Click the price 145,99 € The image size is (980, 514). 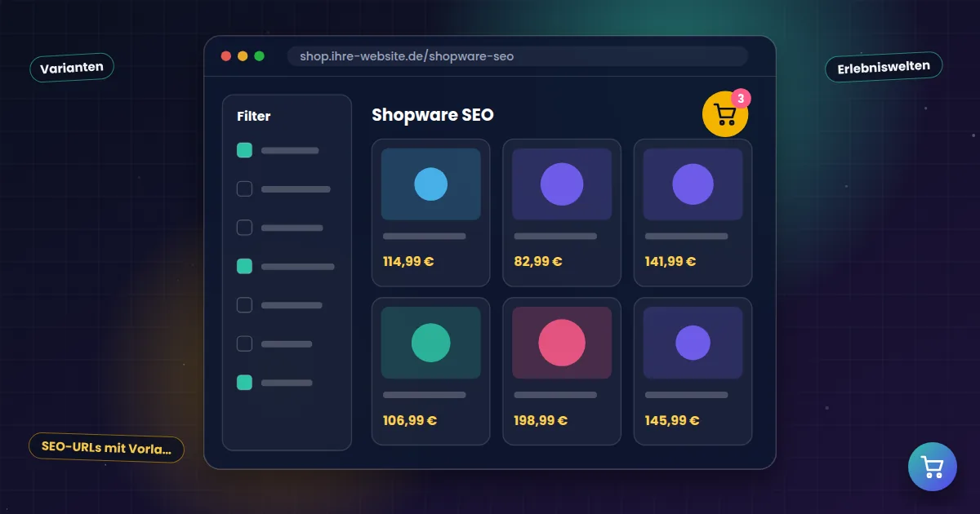pos(672,421)
